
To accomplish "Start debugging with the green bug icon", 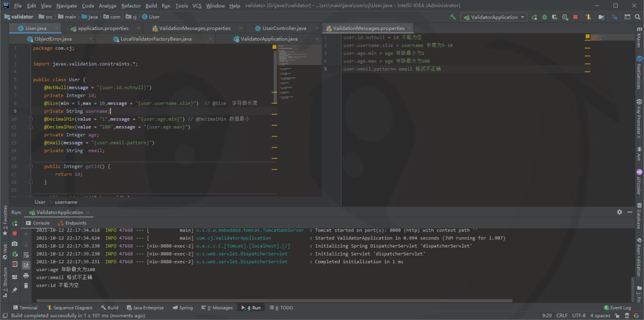I will [545, 17].
